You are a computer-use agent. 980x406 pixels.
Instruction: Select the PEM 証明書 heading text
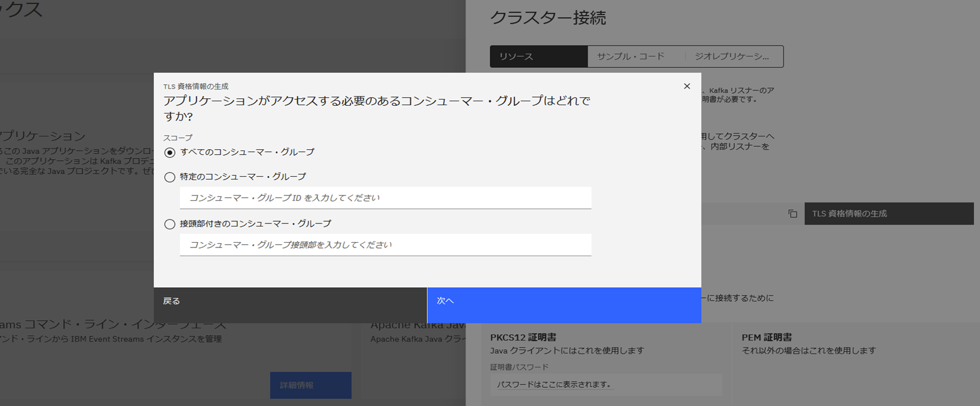coord(766,338)
